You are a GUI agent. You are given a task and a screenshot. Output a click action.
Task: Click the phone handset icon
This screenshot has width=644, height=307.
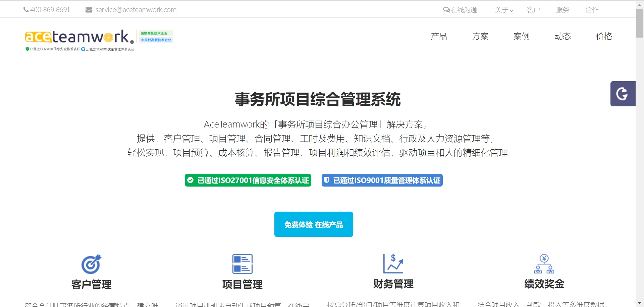(x=26, y=10)
